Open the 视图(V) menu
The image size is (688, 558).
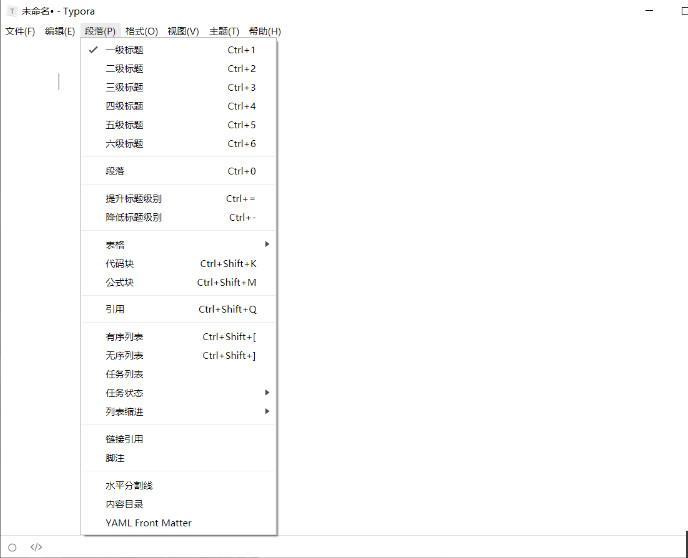[x=183, y=31]
